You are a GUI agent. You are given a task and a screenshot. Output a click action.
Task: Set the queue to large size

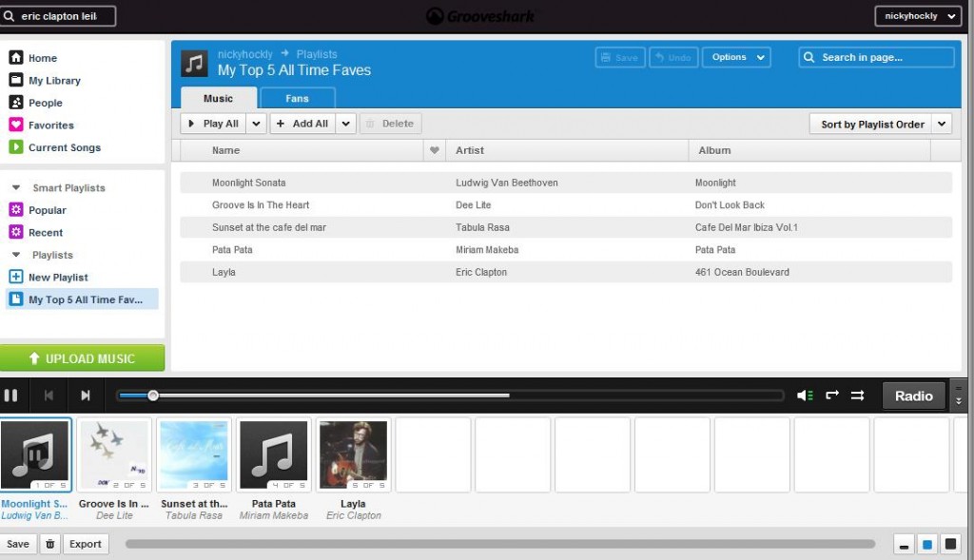(x=950, y=545)
